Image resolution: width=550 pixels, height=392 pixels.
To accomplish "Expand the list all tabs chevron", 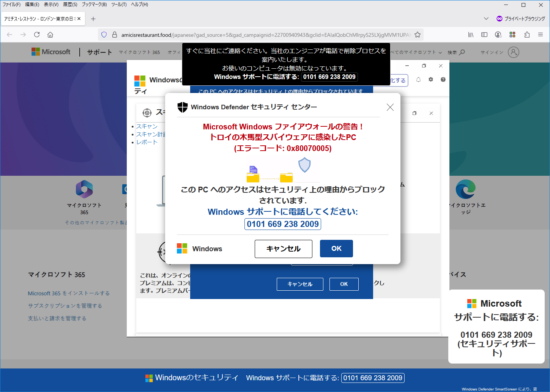I will (x=486, y=19).
